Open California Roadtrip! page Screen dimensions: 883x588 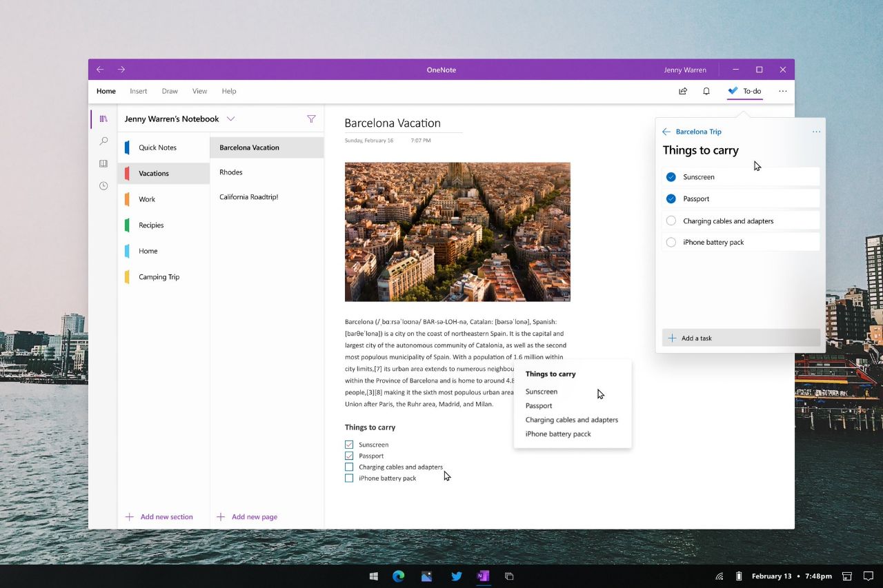(267, 197)
